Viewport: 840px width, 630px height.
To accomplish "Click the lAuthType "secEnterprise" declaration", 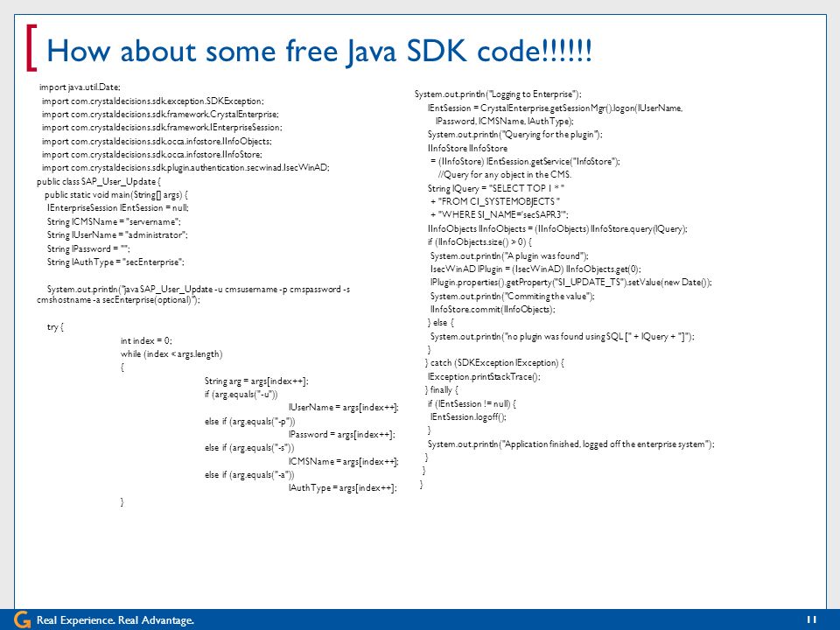I will [115, 262].
